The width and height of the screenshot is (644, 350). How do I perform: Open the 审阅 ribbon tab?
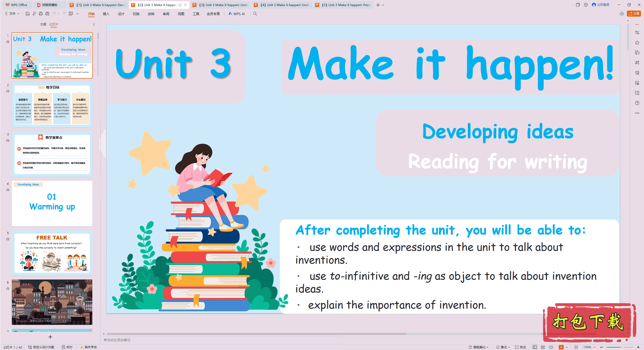166,14
